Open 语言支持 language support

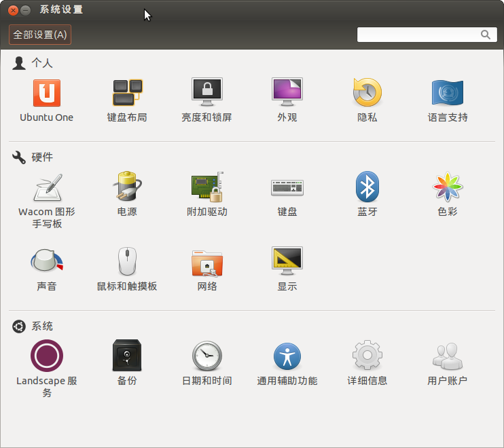(x=448, y=100)
